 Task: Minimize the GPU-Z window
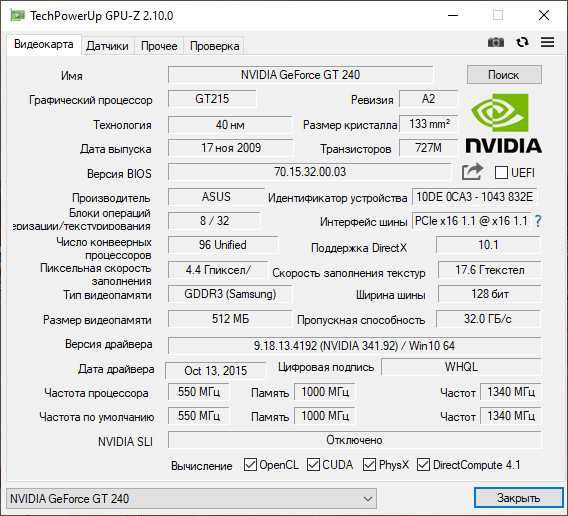coord(453,16)
